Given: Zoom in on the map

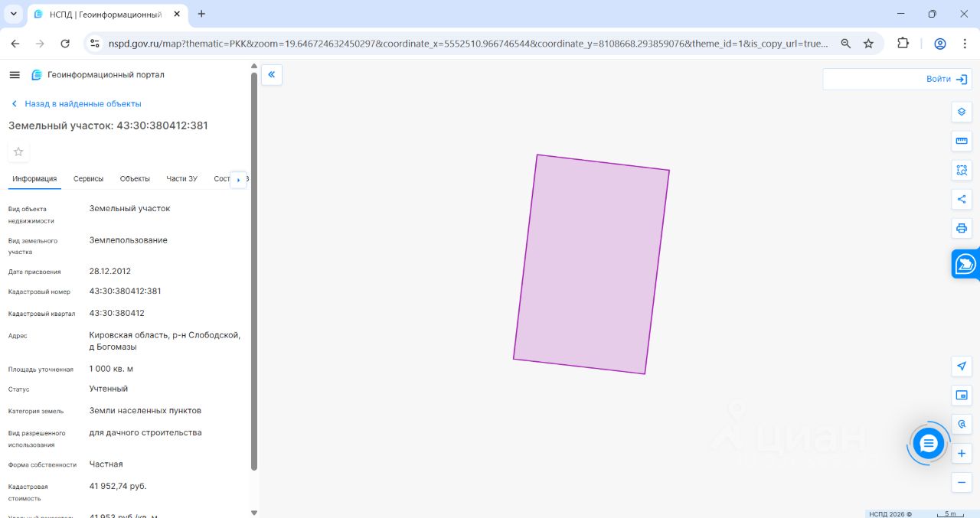Looking at the screenshot, I should [x=962, y=454].
